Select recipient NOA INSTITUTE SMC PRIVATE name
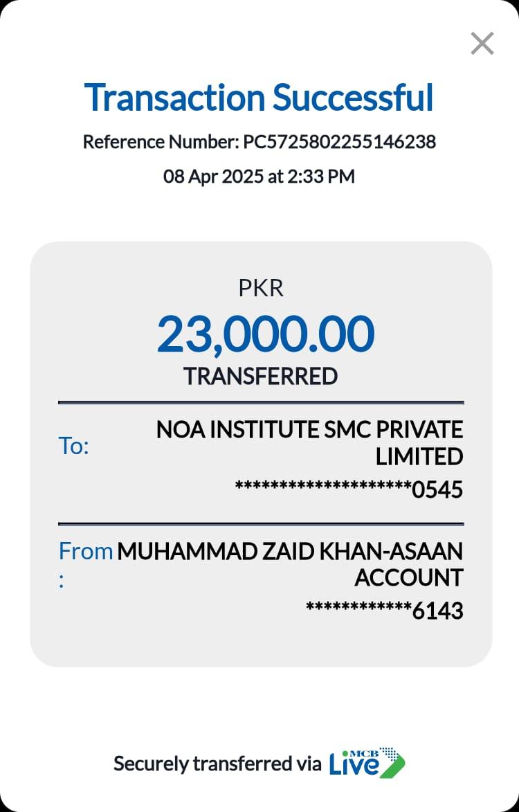 [309, 430]
